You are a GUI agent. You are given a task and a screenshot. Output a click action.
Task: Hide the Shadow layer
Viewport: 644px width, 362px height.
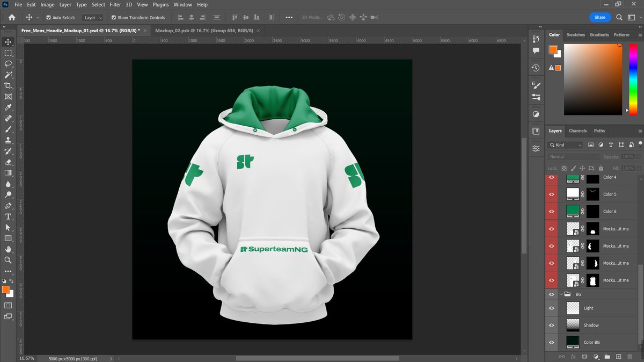[x=551, y=325]
